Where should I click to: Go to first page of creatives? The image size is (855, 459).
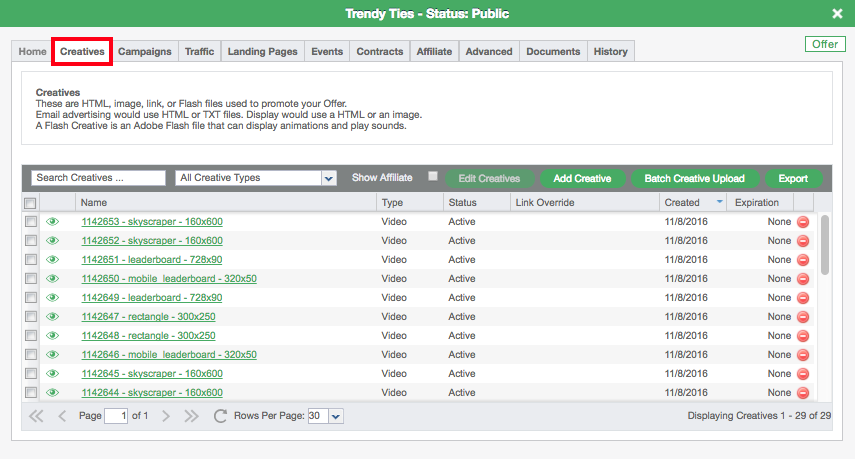point(36,416)
